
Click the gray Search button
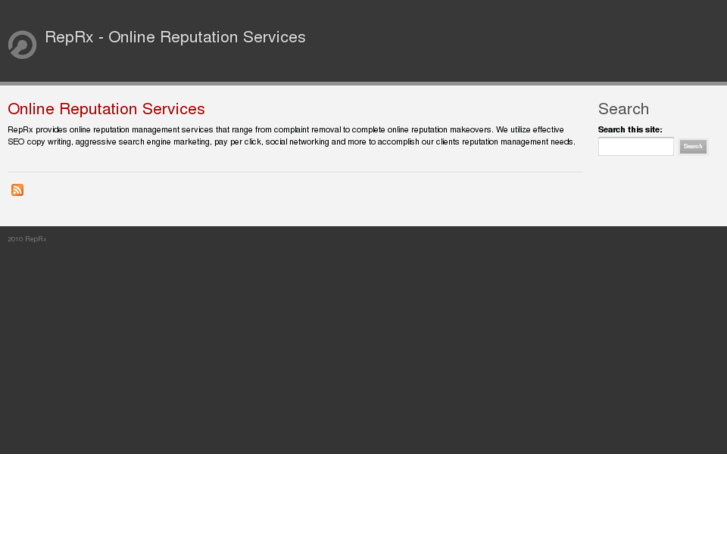point(693,147)
